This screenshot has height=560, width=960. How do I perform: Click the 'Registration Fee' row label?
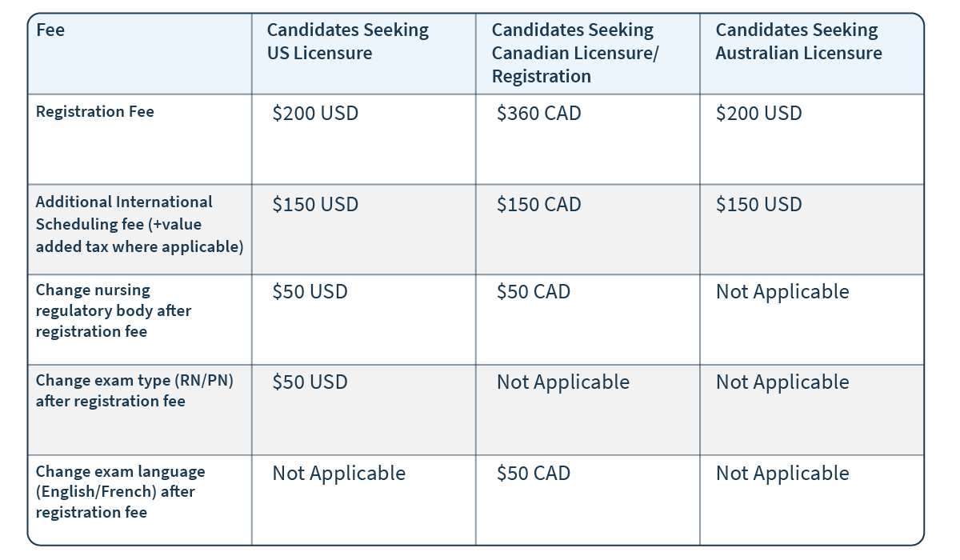click(x=95, y=111)
